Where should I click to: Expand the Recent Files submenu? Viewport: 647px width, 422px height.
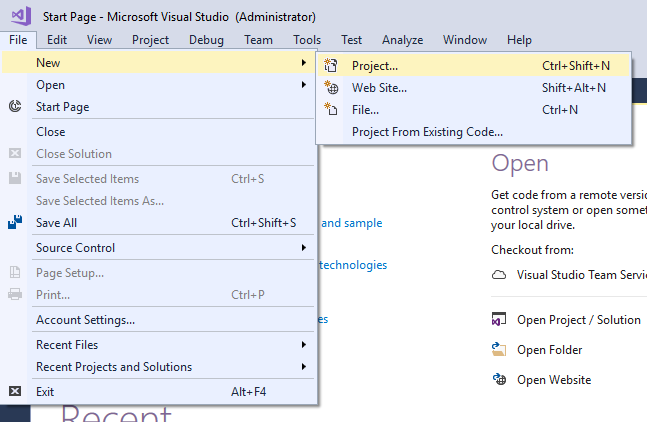[x=303, y=345]
